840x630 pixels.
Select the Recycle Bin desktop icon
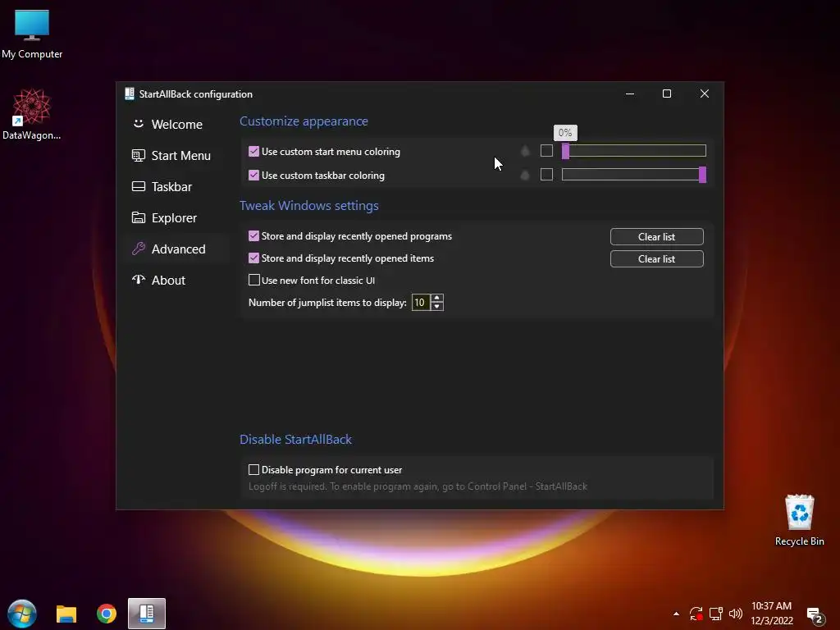click(x=799, y=520)
